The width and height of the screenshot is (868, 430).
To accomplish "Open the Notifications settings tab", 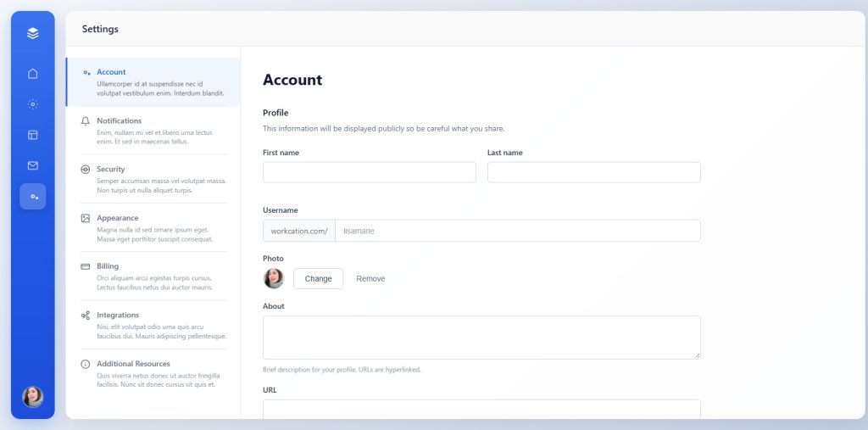I will [x=153, y=131].
